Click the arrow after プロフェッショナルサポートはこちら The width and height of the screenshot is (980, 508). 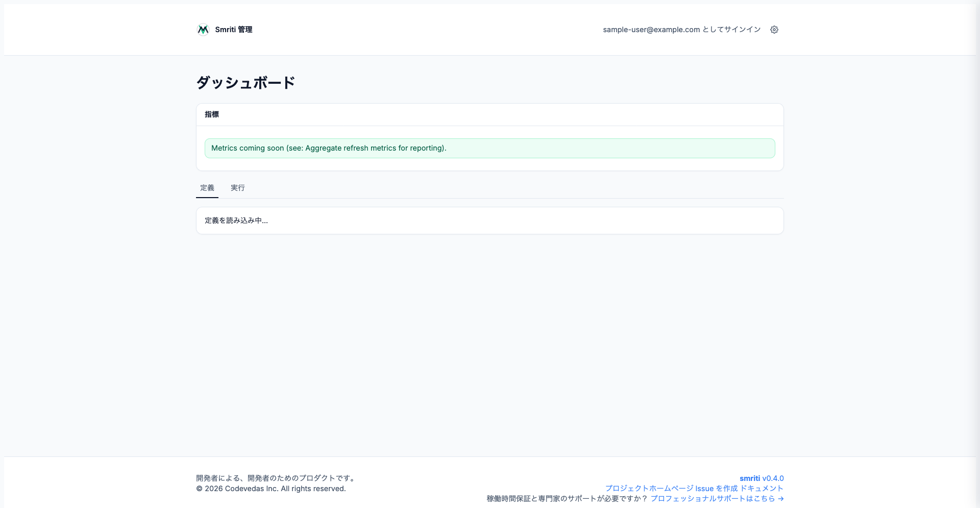[x=780, y=499]
